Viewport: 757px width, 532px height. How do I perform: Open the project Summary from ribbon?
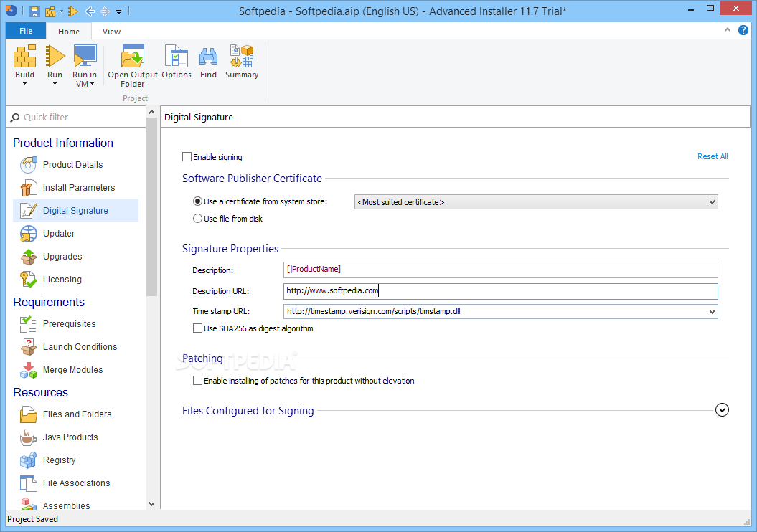242,61
